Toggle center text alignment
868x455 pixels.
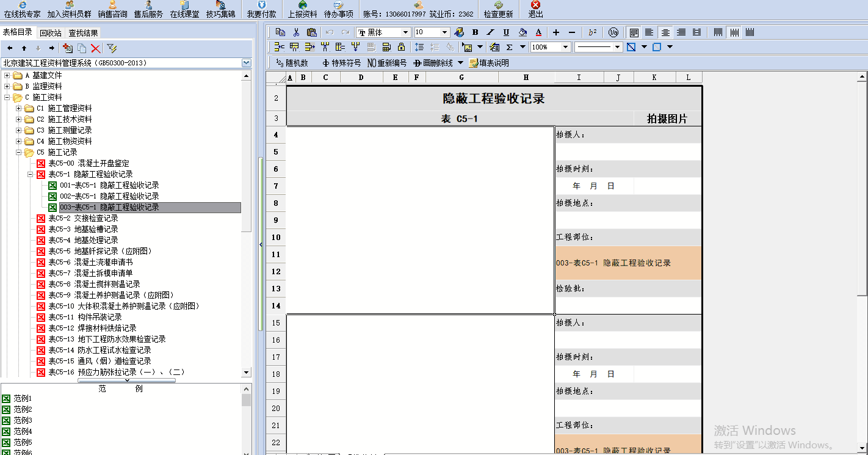[665, 32]
